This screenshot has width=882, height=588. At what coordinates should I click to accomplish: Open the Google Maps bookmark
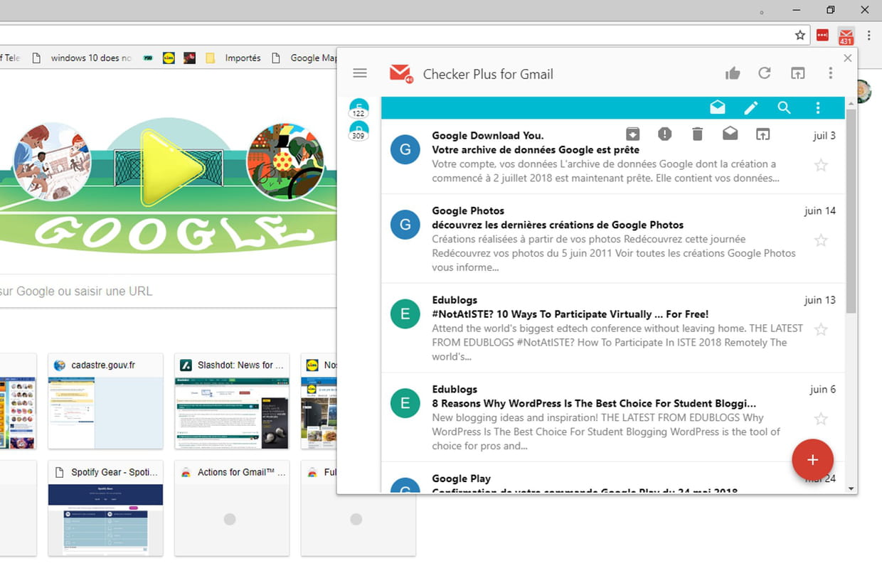(304, 58)
